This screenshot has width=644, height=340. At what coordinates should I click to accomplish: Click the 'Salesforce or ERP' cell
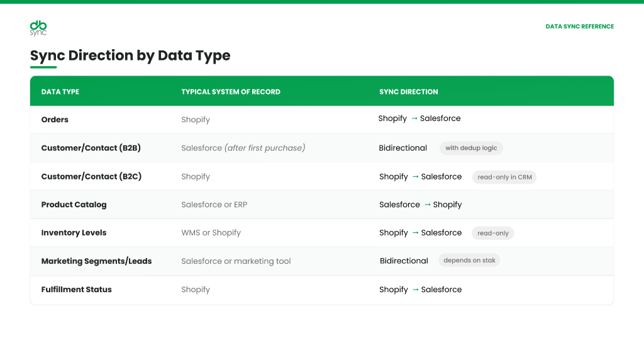coord(214,205)
